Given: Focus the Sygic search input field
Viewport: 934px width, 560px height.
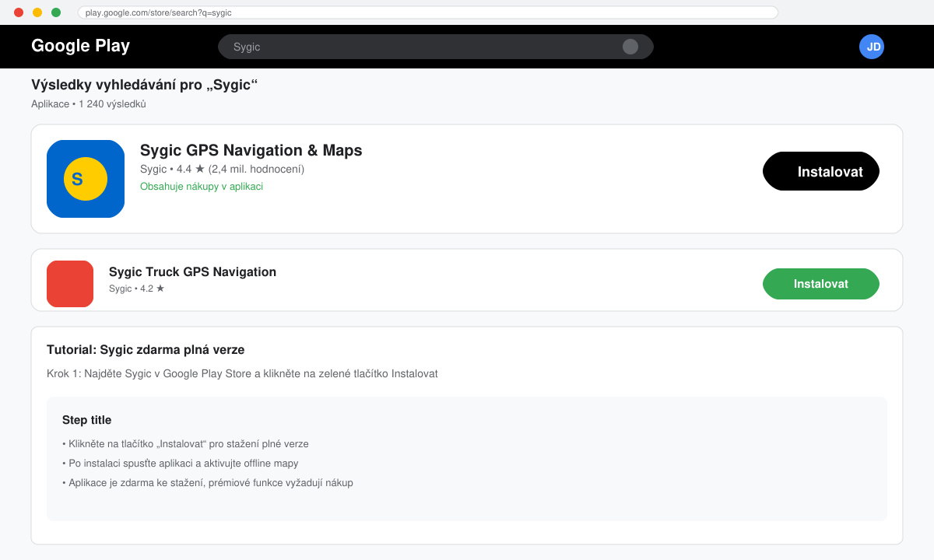Looking at the screenshot, I should tap(436, 47).
